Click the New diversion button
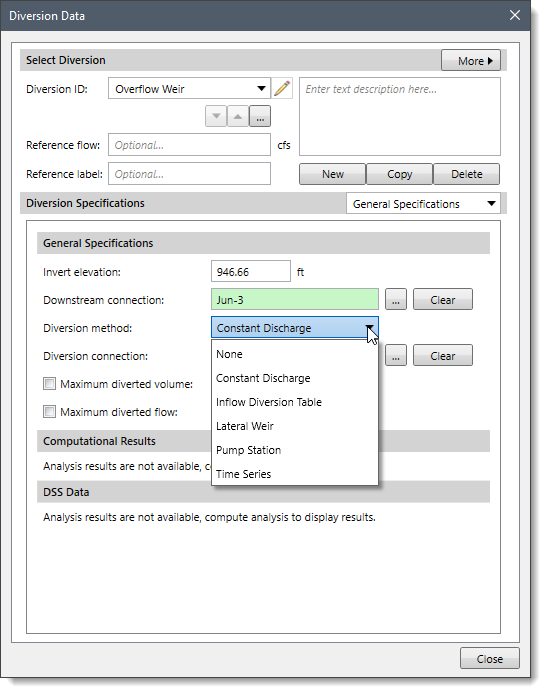543x690 pixels. [332, 174]
